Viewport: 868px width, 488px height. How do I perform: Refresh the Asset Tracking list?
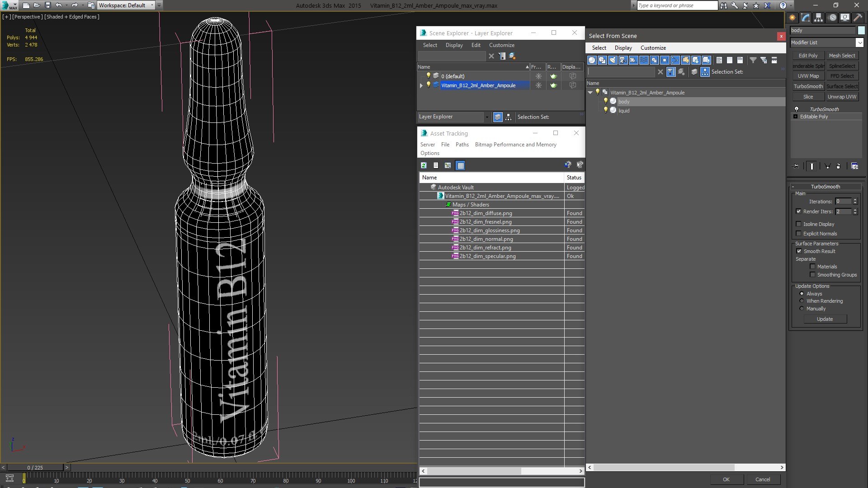click(424, 165)
